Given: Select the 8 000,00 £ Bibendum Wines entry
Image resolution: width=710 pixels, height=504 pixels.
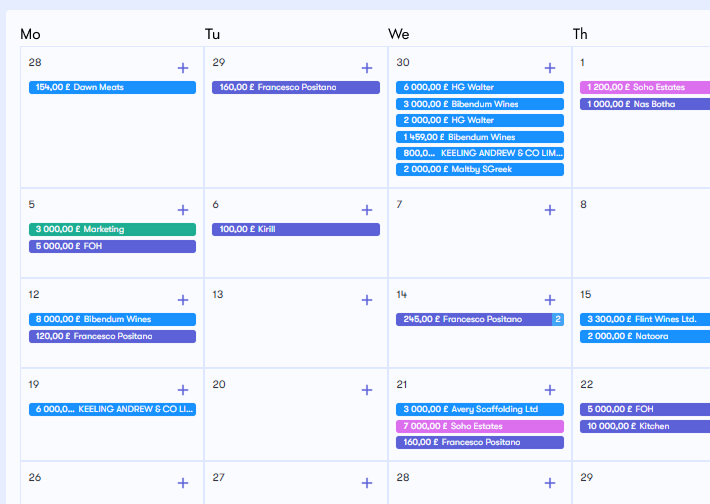Looking at the screenshot, I should click(112, 320).
